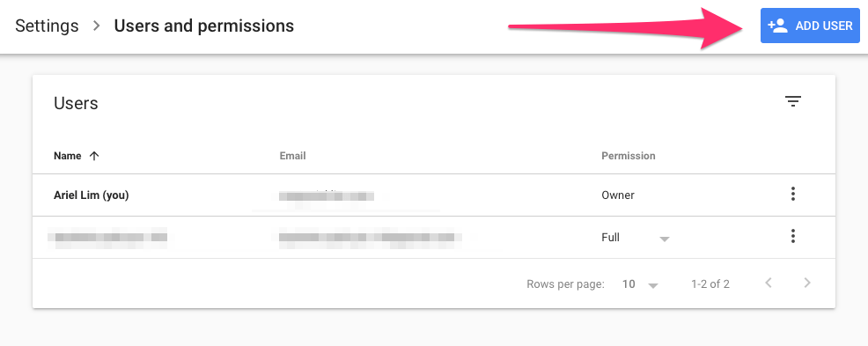Sort users by the Name column header
The width and height of the screenshot is (868, 346).
pos(68,156)
